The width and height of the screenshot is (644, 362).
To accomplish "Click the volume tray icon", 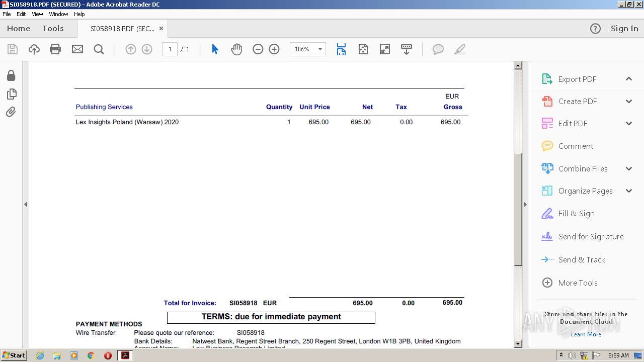I will pos(572,355).
